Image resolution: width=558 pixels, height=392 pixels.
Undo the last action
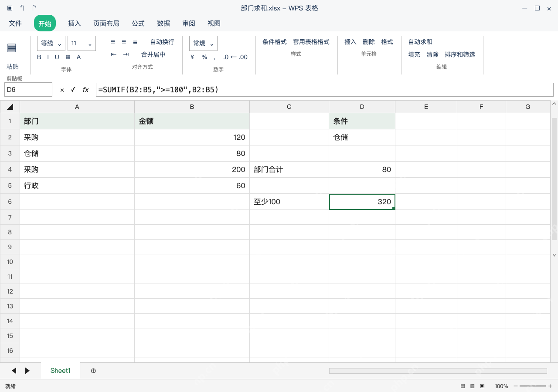[22, 8]
